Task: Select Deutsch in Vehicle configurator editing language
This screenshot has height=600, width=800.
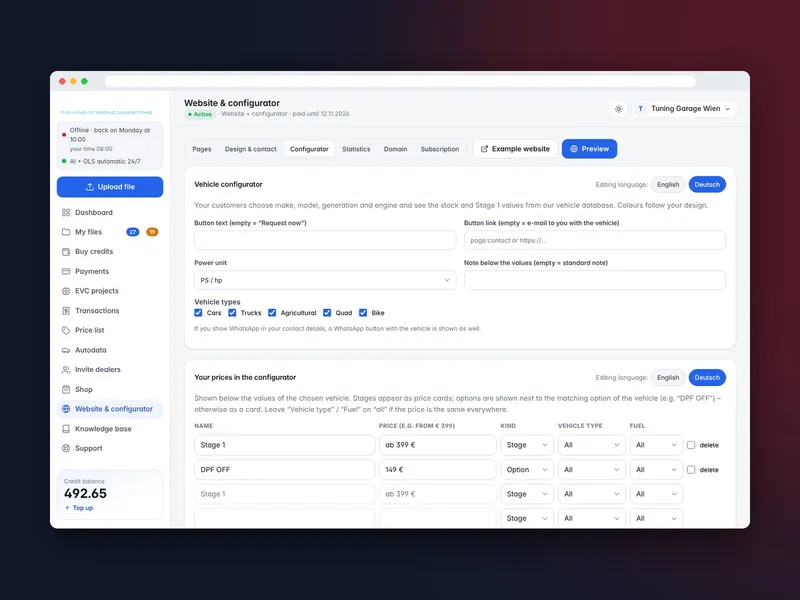Action: (x=707, y=185)
